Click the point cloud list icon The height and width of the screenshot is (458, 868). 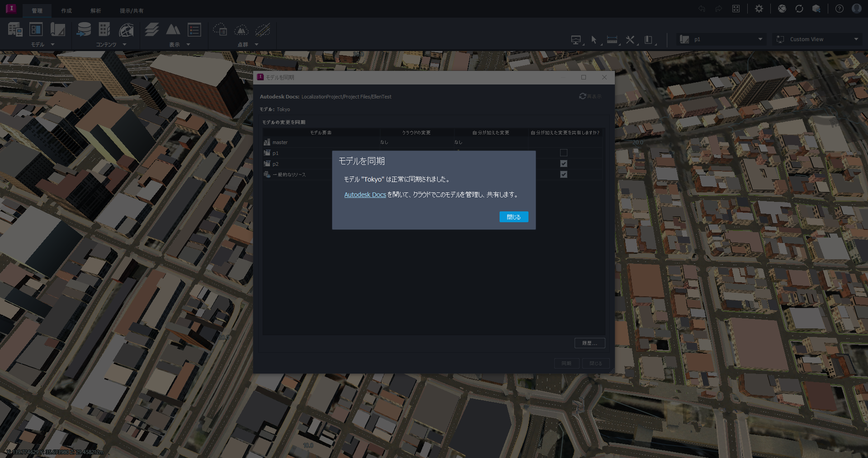tap(220, 30)
